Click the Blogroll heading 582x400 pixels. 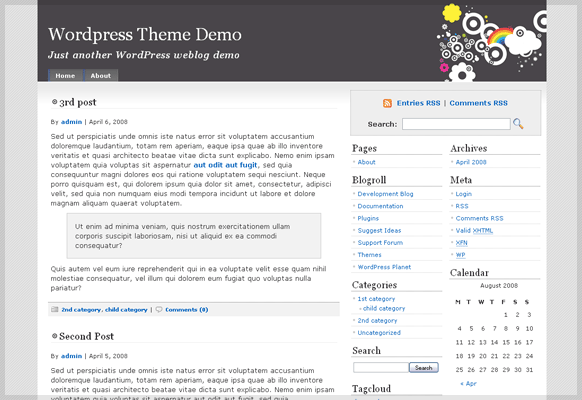pyautogui.click(x=369, y=180)
